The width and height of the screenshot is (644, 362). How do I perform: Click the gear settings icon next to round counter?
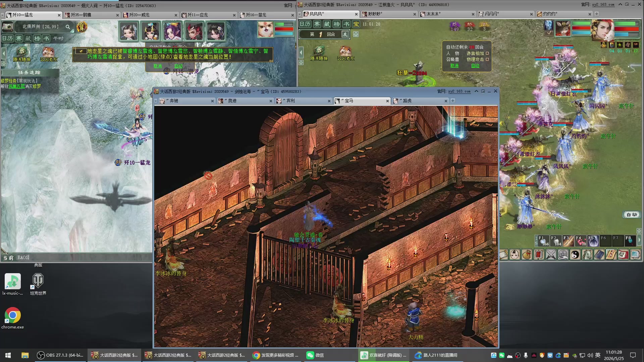point(356,34)
